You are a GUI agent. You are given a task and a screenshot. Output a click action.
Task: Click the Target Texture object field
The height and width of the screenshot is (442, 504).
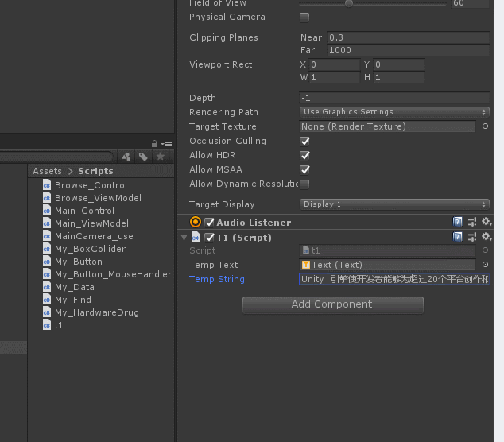point(388,126)
